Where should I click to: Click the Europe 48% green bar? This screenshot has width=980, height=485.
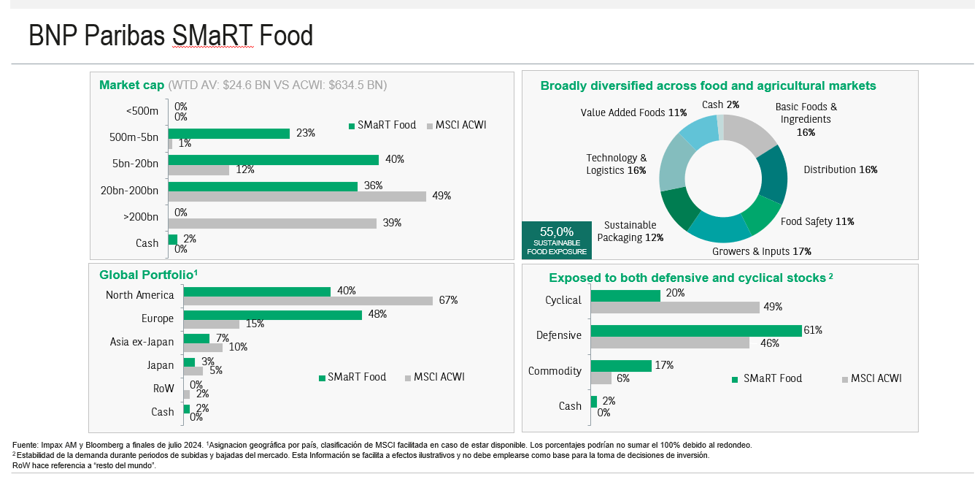pos(272,315)
